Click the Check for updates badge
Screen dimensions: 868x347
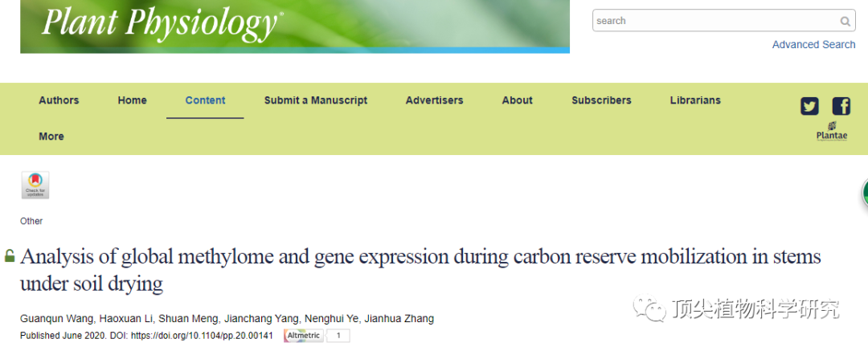[35, 185]
